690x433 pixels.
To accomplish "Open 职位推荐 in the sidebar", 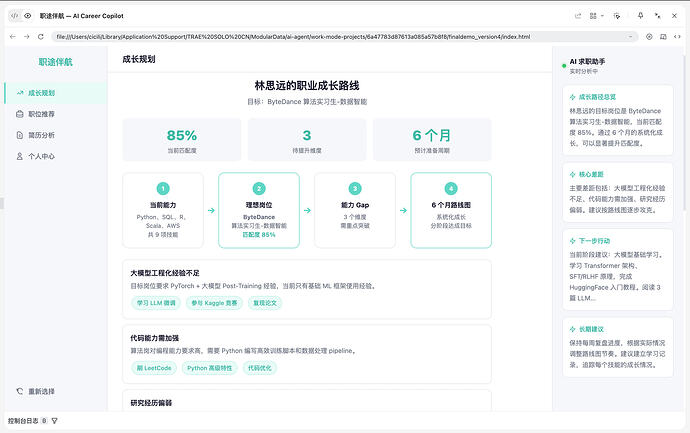I will pos(55,114).
